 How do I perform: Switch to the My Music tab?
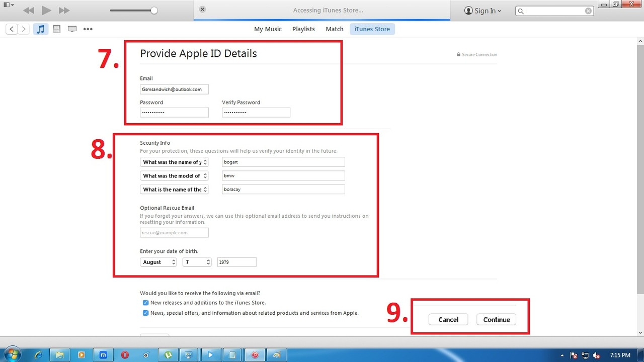(268, 29)
